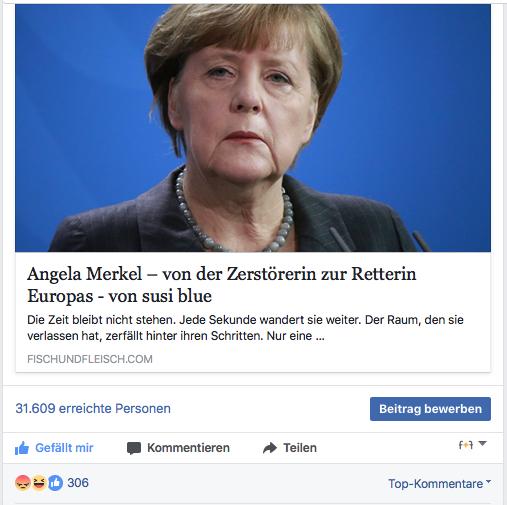The height and width of the screenshot is (505, 507).
Task: Click the thumbs-up Gefällt mir icon
Action: [x=22, y=448]
